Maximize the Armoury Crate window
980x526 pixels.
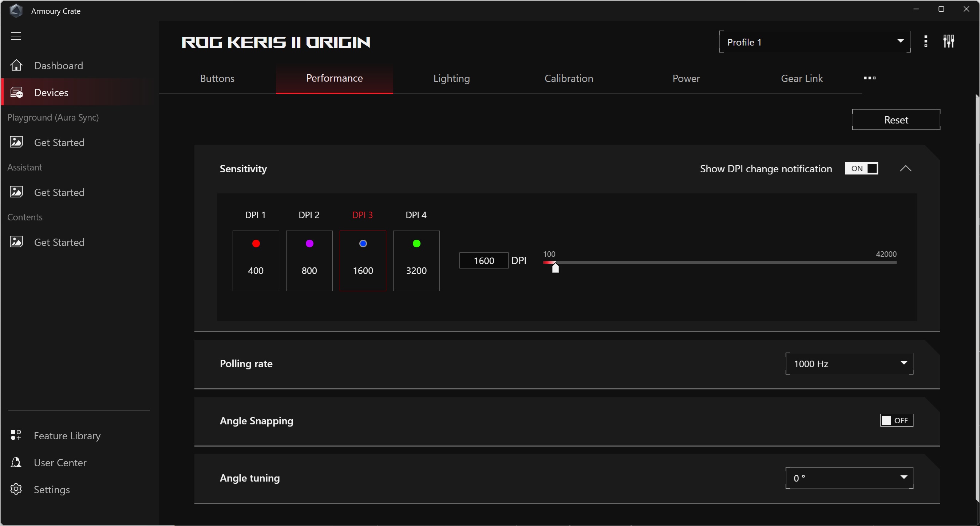point(941,9)
